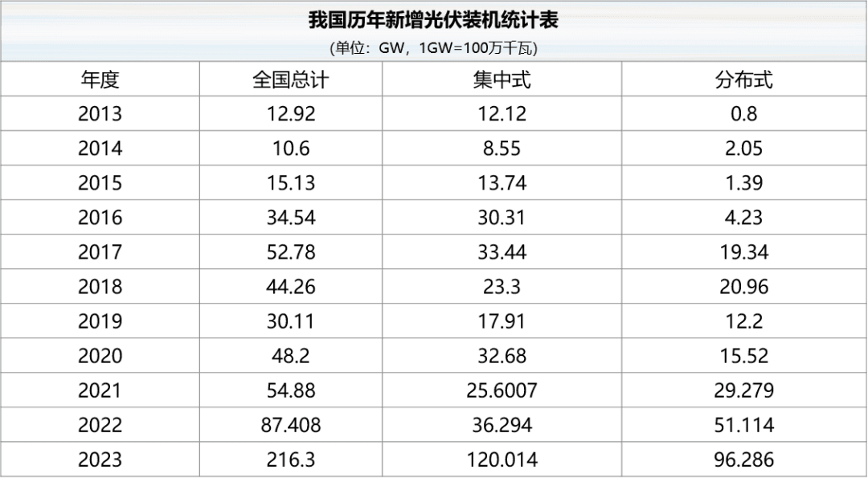The width and height of the screenshot is (868, 482).
Task: Choose the distributed value 96.286
Action: point(743,460)
